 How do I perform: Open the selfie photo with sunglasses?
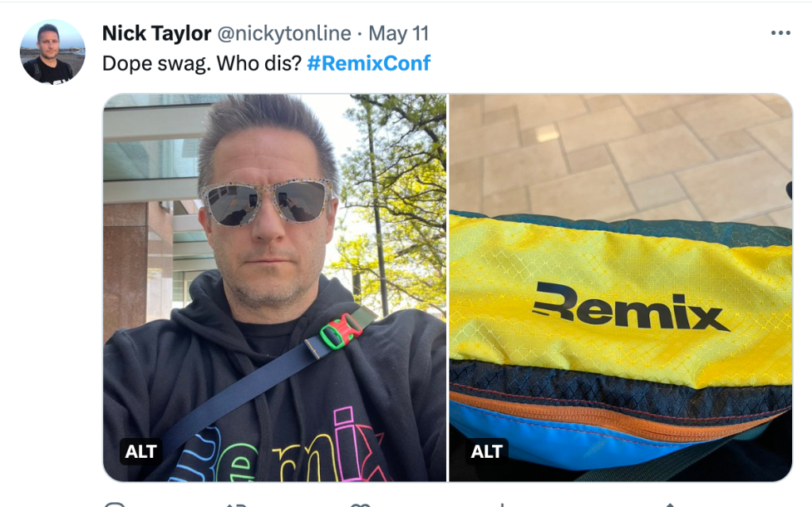pos(275,287)
